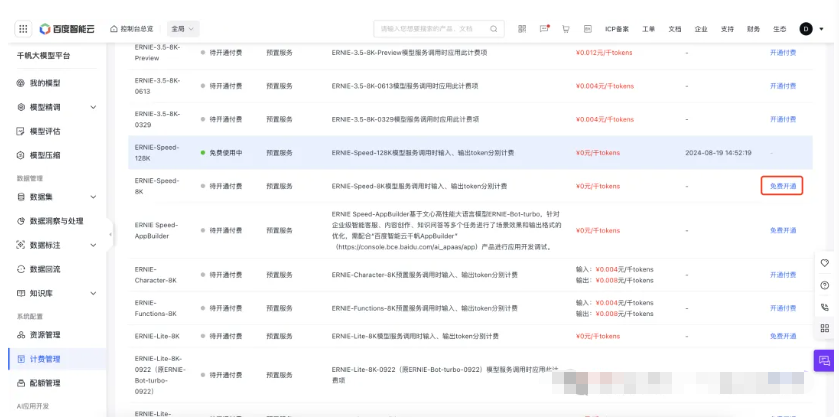Go to 我的模型 in sidebar
This screenshot has width=839, height=417.
coord(45,83)
